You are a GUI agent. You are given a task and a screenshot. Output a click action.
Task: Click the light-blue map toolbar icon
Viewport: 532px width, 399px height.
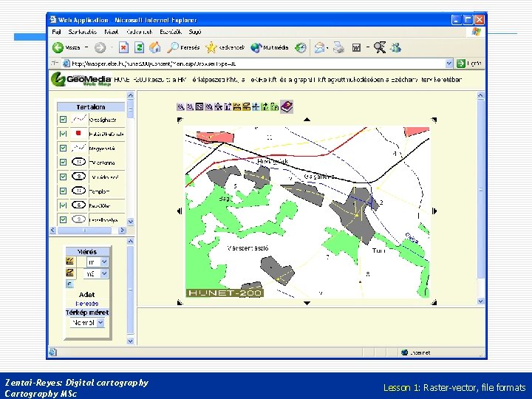(256, 107)
